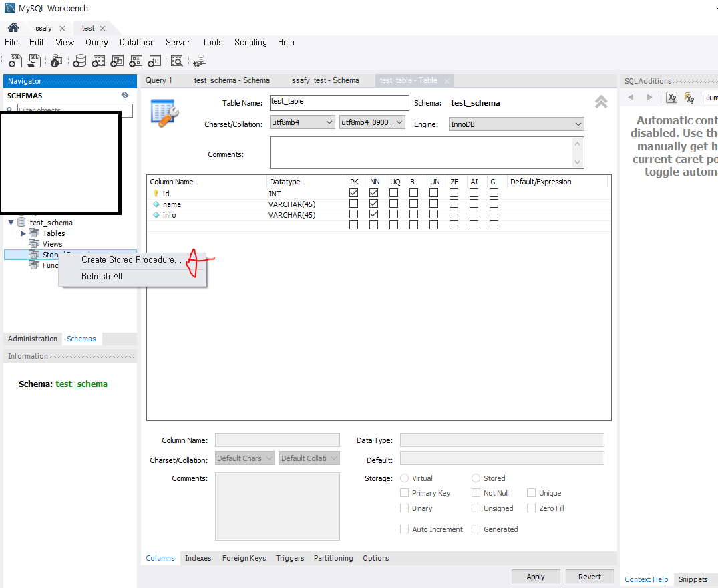Switch to the Triggers tab
Screen dimensions: 718x588
coord(290,558)
